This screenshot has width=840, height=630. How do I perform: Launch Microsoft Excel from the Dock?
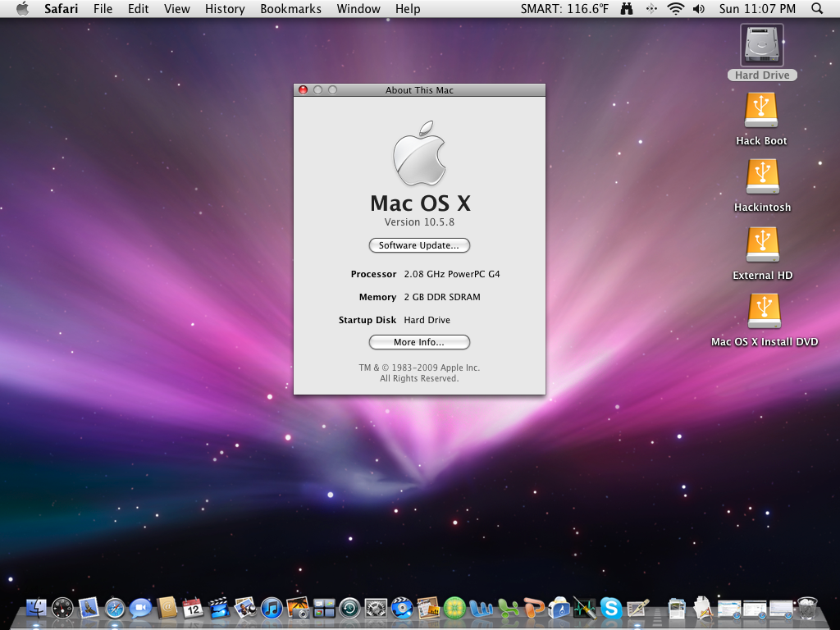(x=507, y=609)
